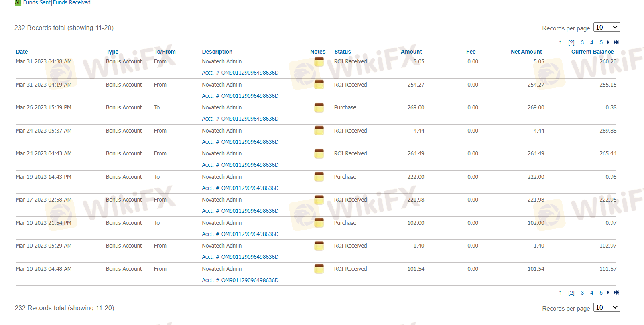The height and width of the screenshot is (325, 644).
Task: Sort by the Amount column header
Action: coord(411,52)
